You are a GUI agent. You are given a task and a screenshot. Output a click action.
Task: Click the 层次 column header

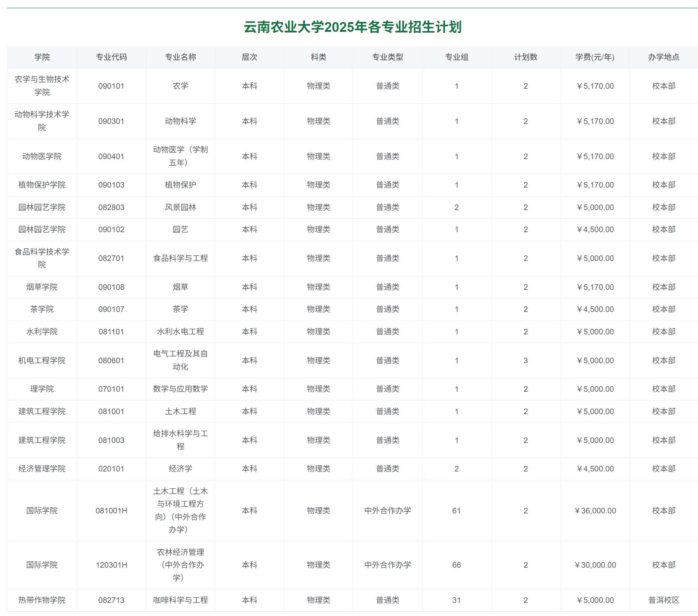coord(250,57)
